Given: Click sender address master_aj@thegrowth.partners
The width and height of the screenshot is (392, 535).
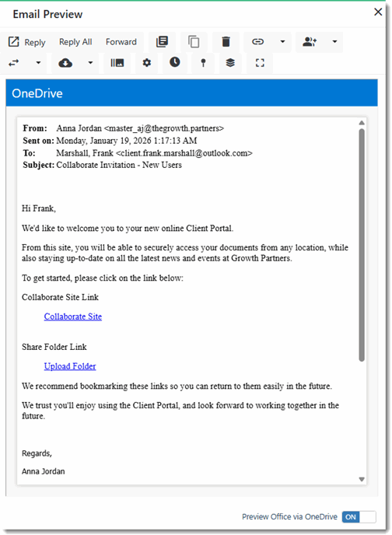Looking at the screenshot, I should point(164,128).
